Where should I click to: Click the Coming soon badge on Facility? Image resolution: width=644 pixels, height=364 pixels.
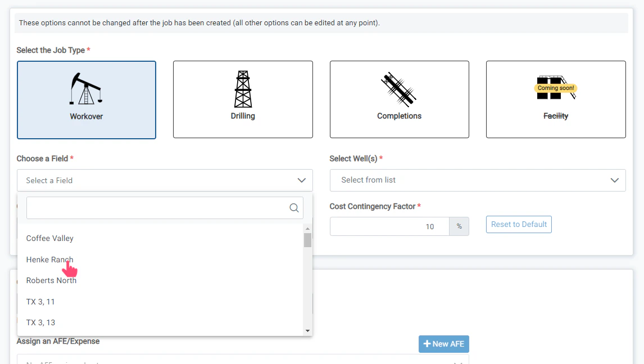point(556,88)
